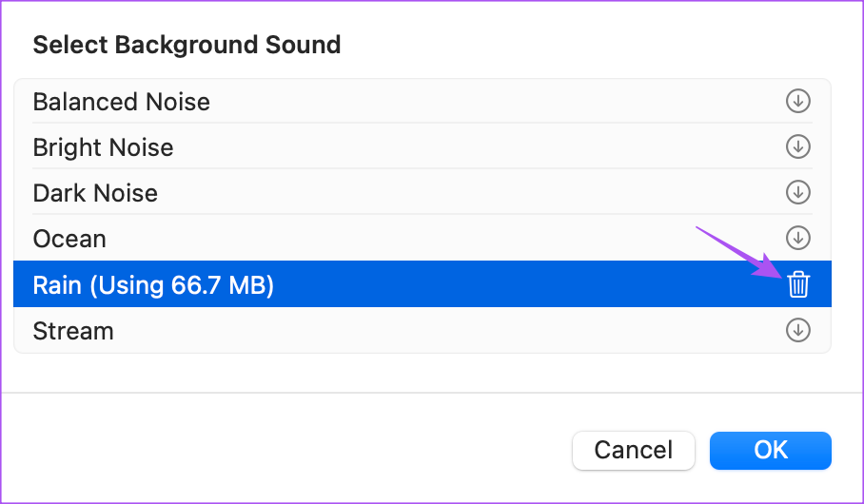Select Ocean as the background sound

(69, 239)
